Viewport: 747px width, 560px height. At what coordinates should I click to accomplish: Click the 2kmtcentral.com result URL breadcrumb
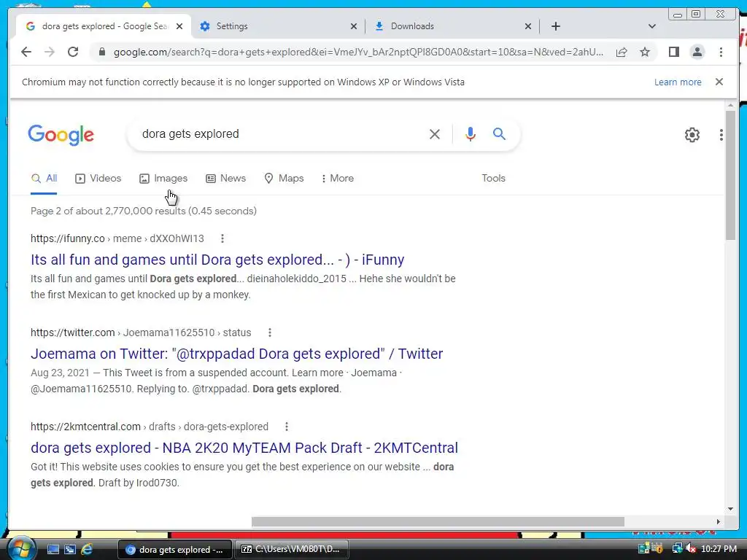point(149,427)
